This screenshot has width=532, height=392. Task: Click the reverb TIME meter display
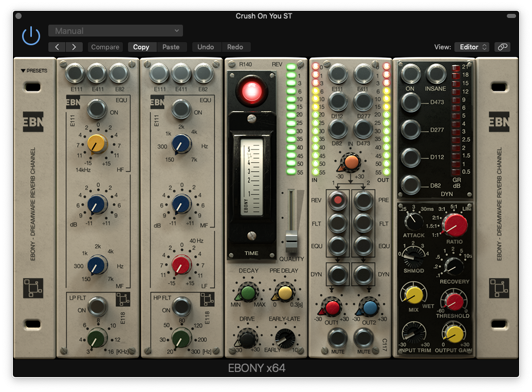(251, 177)
